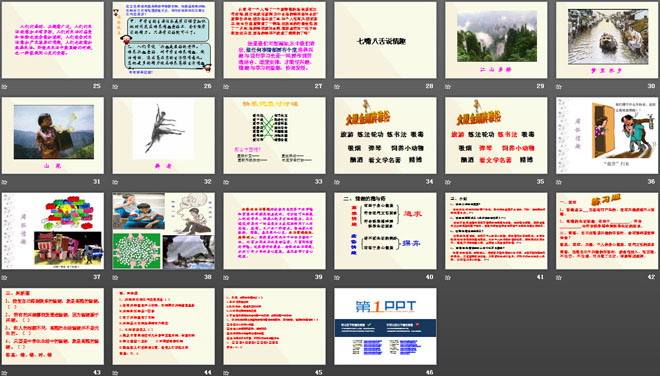Select slide 33 with green matching lines

pyautogui.click(x=274, y=136)
